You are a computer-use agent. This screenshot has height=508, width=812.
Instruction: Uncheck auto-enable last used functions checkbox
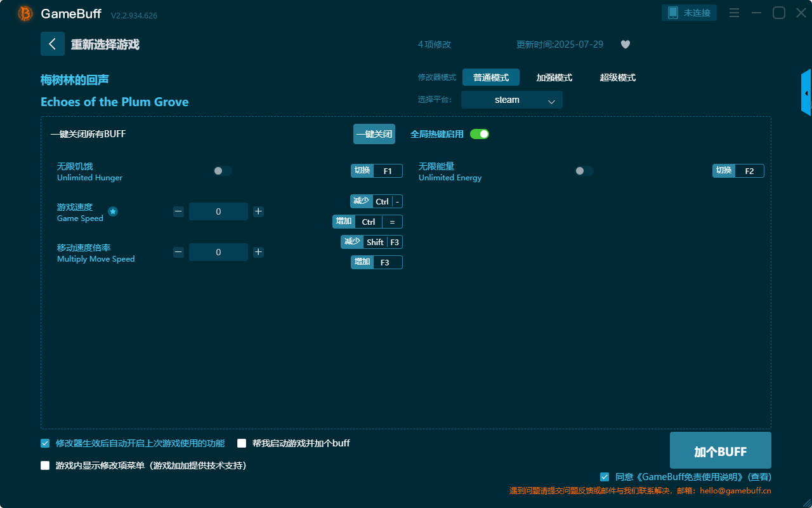click(45, 443)
